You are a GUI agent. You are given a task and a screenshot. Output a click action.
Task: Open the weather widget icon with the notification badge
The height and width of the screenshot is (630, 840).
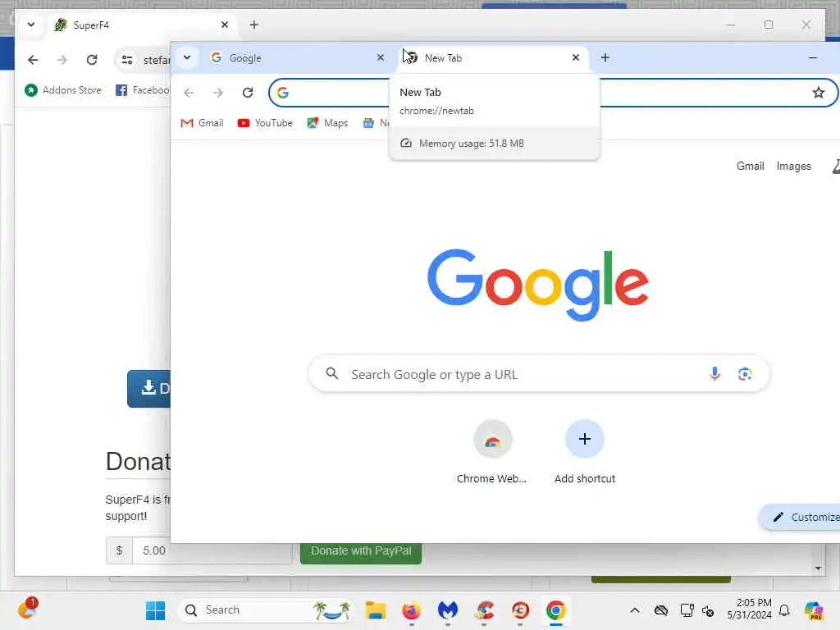click(x=27, y=609)
